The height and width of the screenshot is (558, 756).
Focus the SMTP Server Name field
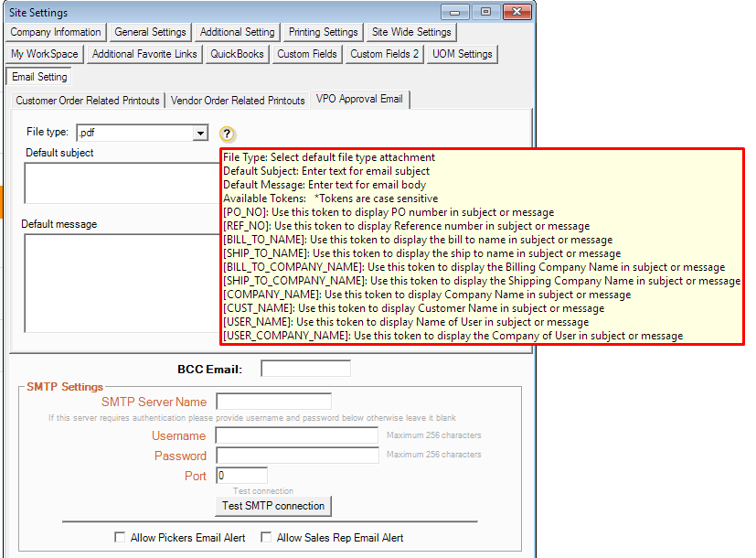(273, 402)
